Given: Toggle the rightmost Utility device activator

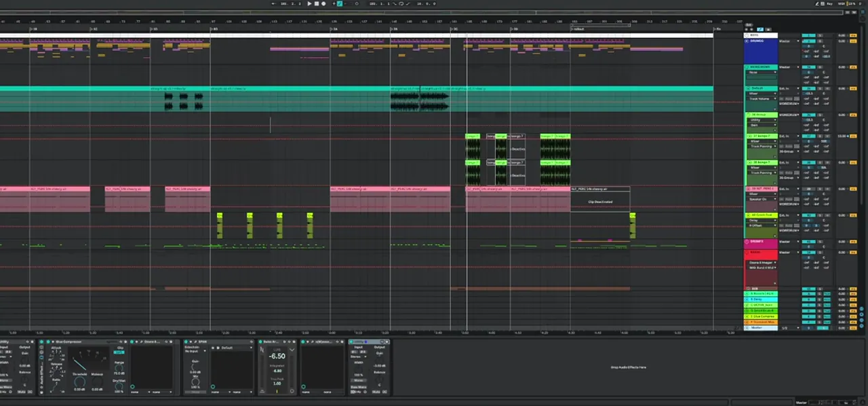Looking at the screenshot, I should pos(351,342).
